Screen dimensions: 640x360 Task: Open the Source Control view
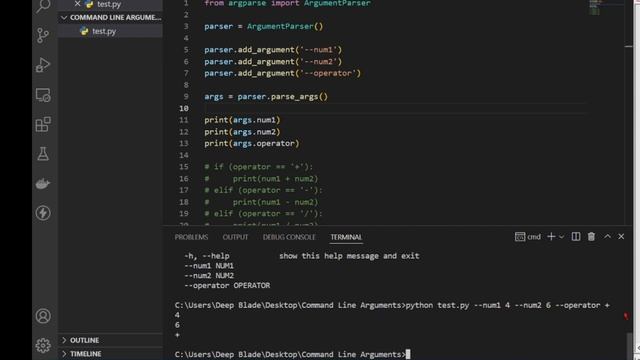coord(43,36)
